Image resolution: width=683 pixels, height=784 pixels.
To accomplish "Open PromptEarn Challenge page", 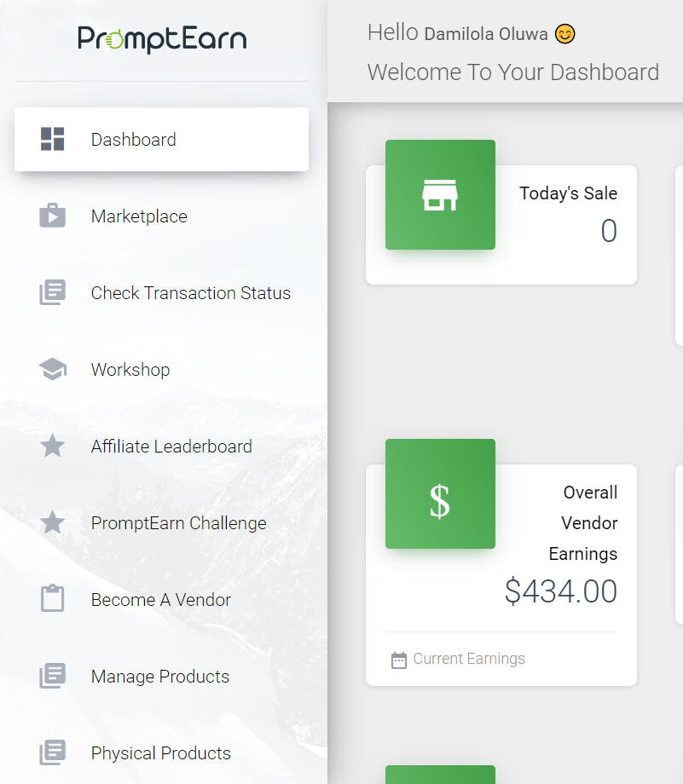I will point(162,522).
